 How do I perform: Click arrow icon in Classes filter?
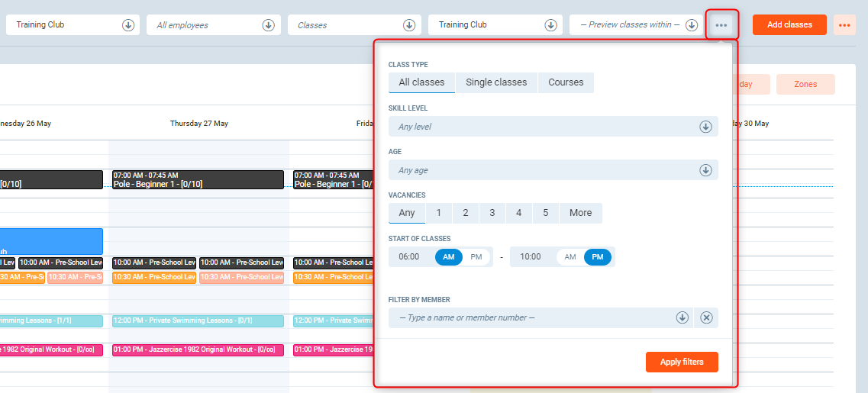410,25
